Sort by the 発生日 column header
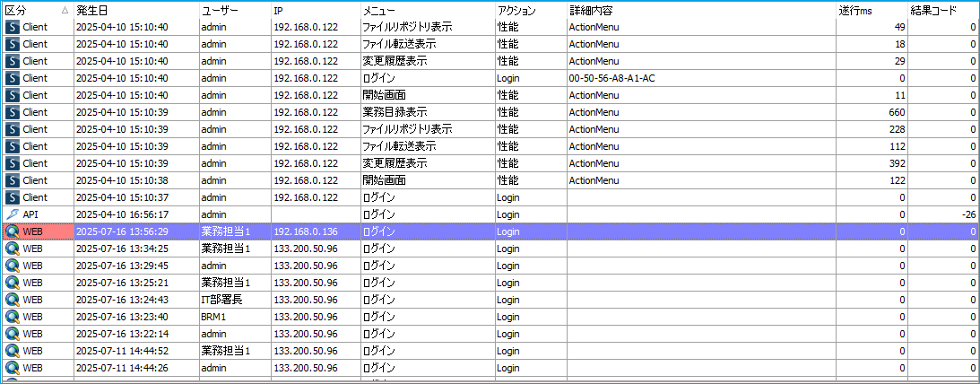The width and height of the screenshot is (980, 384). 93,10
